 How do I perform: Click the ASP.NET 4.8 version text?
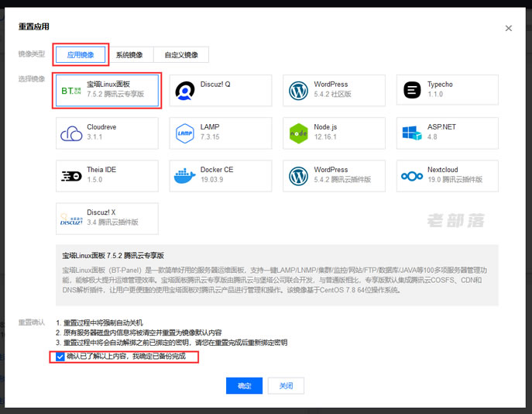point(432,137)
